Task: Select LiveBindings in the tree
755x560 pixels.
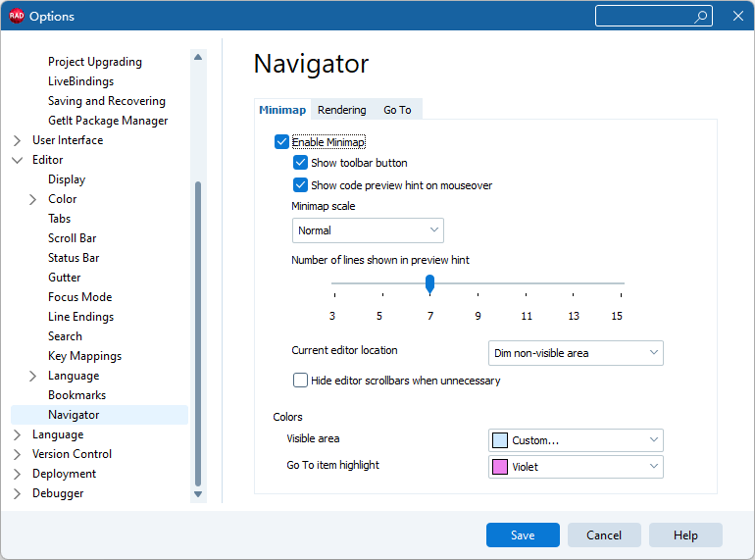Action: [80, 81]
